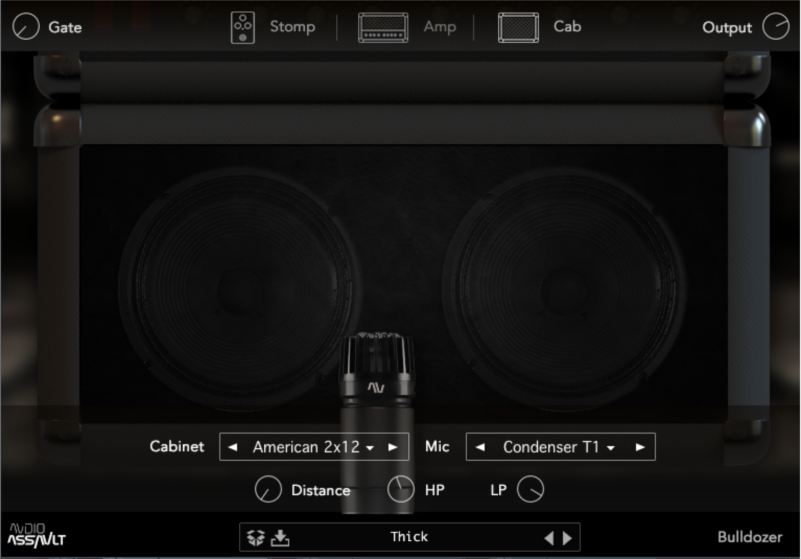Adjust the Distance knob
Image resolution: width=801 pixels, height=559 pixels.
[268, 489]
